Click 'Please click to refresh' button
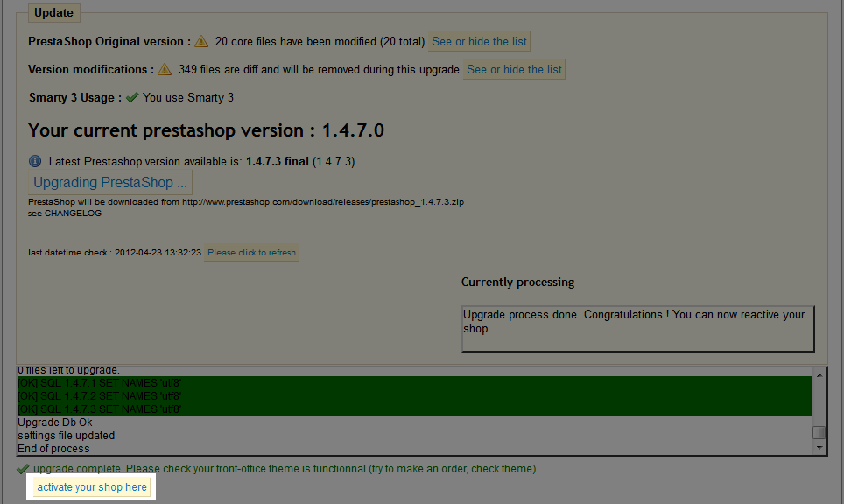The image size is (844, 504). pos(252,252)
